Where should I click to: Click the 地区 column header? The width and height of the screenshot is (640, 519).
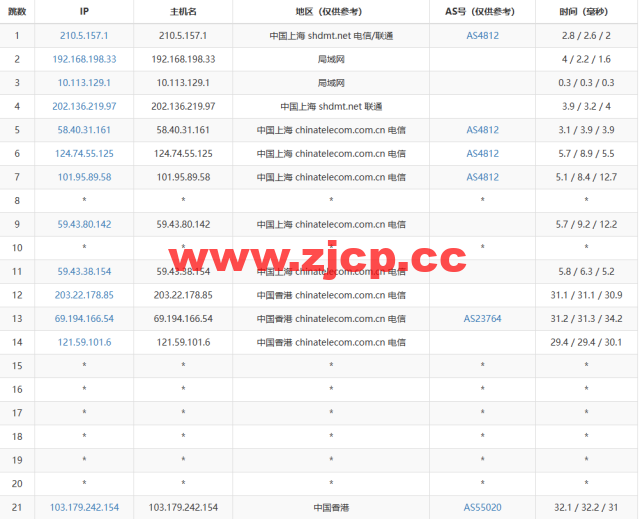[x=329, y=11]
